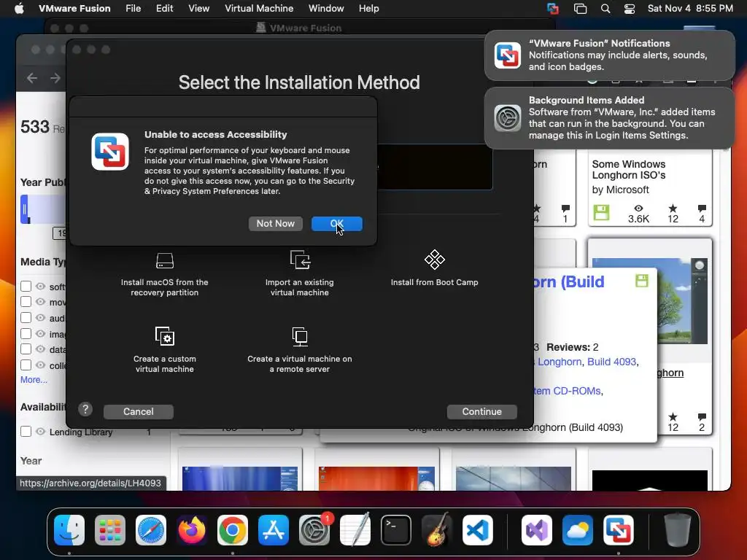The width and height of the screenshot is (747, 560).
Task: Tick the software media type checkbox
Action: point(26,286)
